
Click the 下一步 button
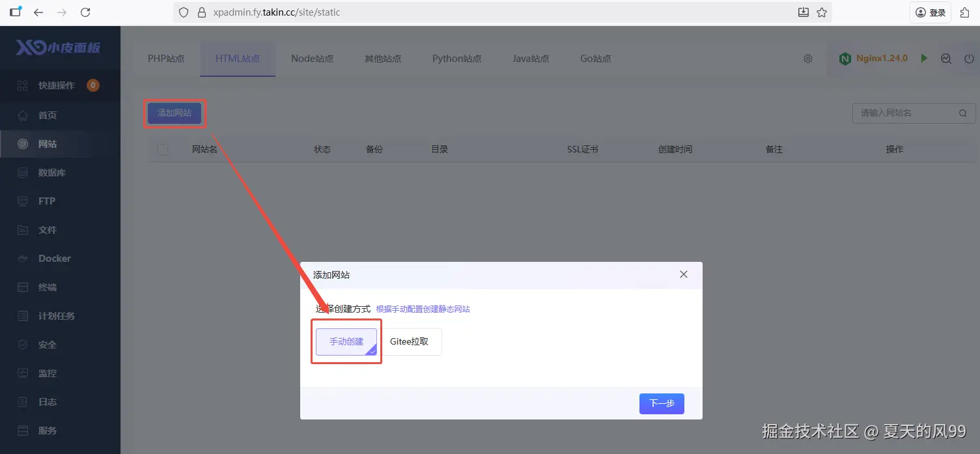point(662,404)
